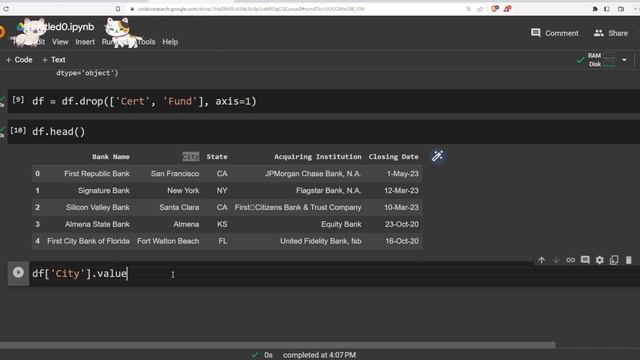
Task: Move the selected cell up
Action: pyautogui.click(x=542, y=260)
